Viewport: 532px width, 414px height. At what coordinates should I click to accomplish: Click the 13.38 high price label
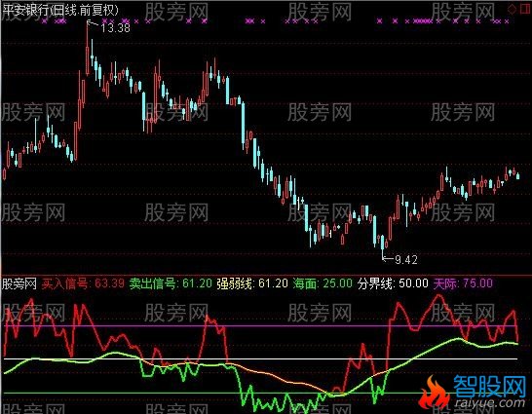[115, 28]
